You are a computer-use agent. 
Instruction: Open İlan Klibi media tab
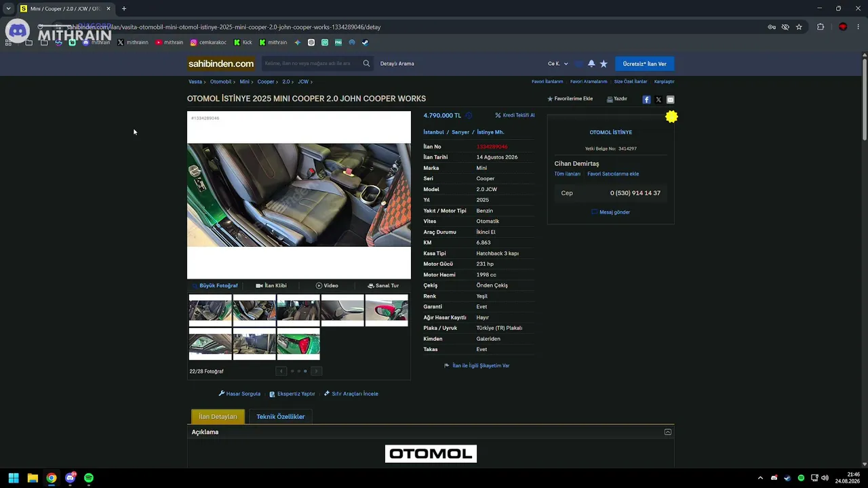271,286
